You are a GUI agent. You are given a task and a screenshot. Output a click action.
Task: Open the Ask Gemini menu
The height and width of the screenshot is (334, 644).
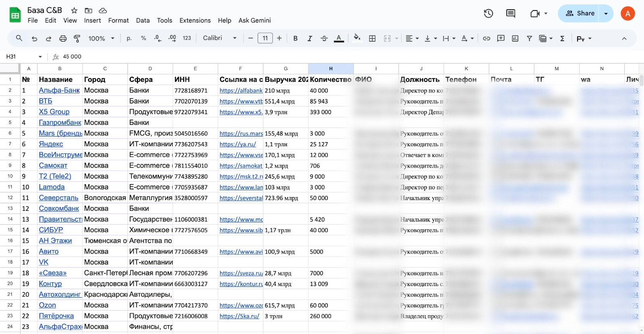255,21
